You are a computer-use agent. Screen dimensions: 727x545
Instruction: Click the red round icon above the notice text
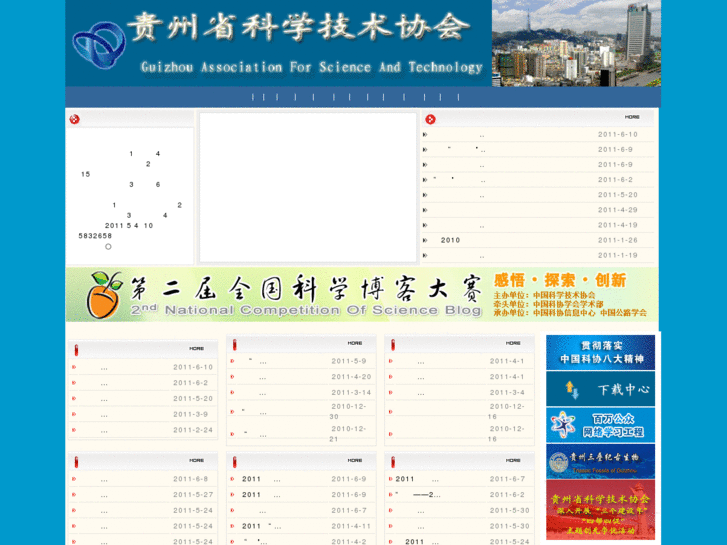[75, 119]
